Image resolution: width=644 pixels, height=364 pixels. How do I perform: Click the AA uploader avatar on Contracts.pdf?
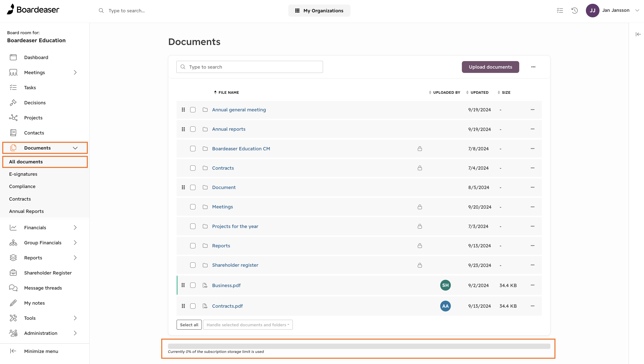(x=445, y=306)
